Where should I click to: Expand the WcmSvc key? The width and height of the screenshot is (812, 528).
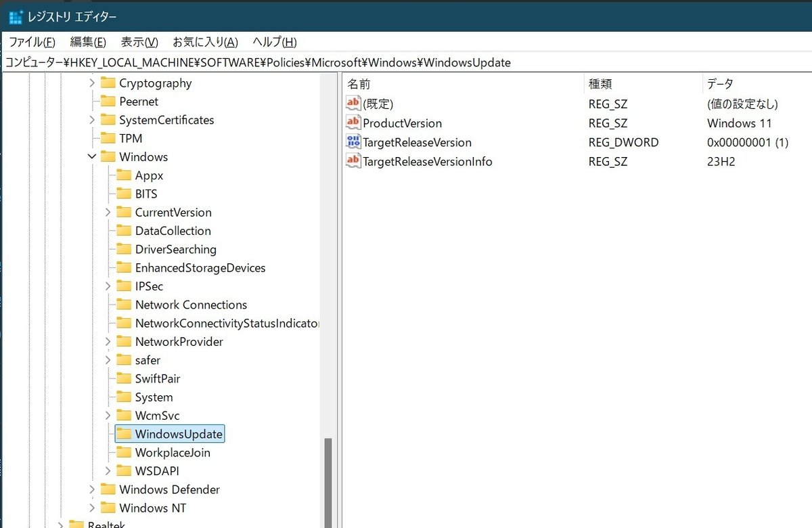pos(108,416)
